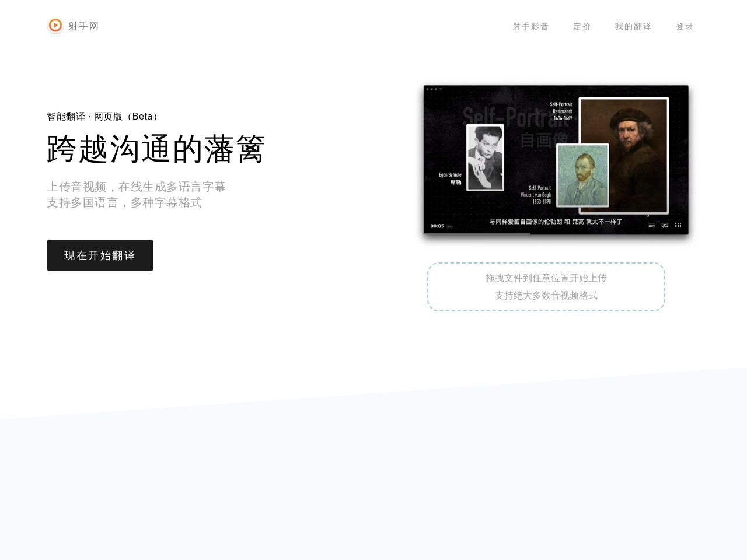Click the grid dots icon in player

[678, 225]
